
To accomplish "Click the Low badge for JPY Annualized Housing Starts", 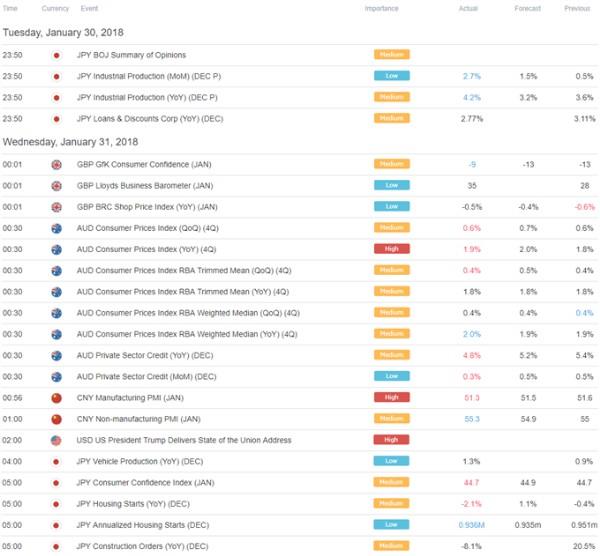I will coord(391,525).
